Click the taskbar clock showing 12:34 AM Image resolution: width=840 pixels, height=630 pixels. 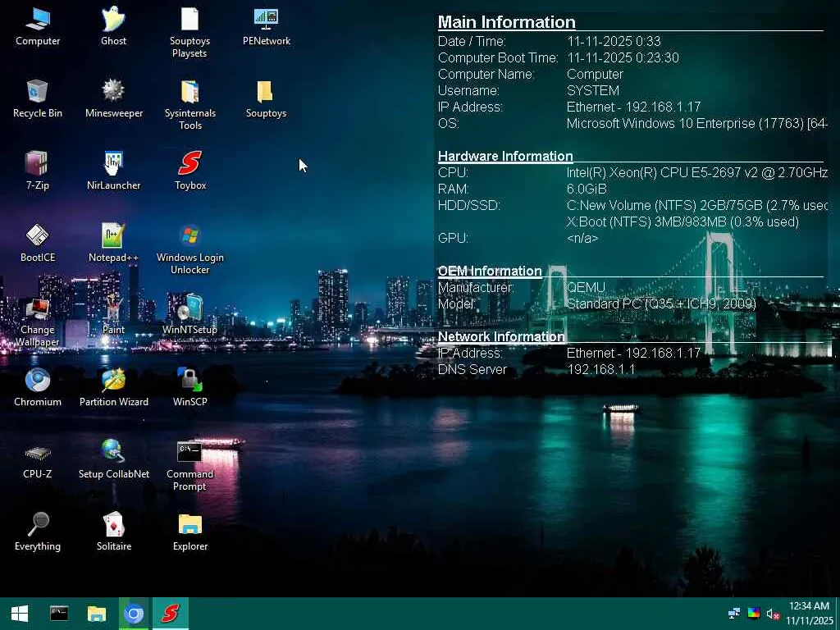809,614
